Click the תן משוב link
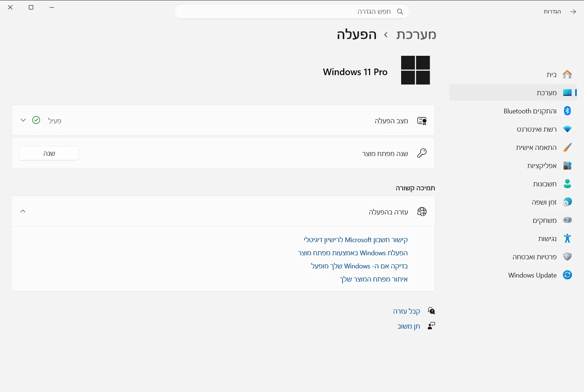 pyautogui.click(x=409, y=326)
